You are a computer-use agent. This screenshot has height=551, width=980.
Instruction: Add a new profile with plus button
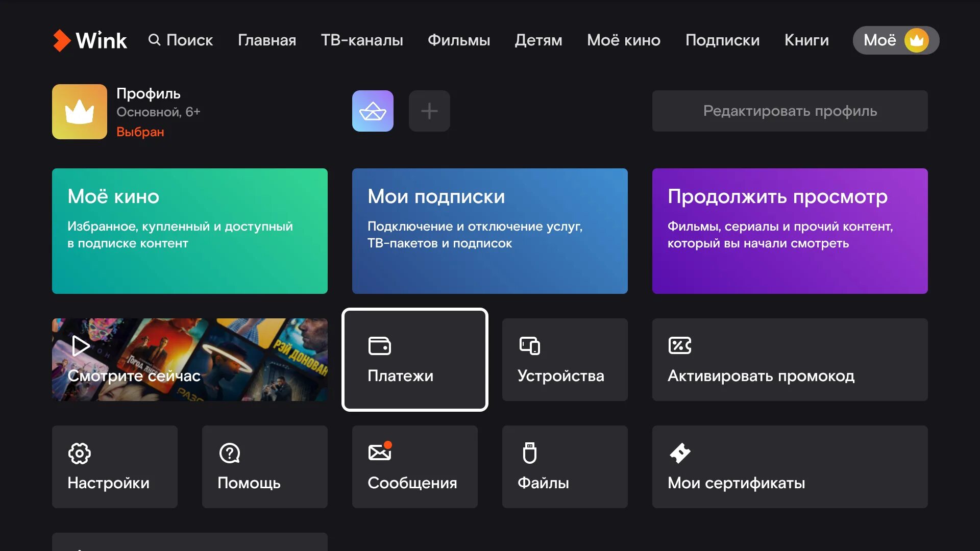tap(429, 111)
